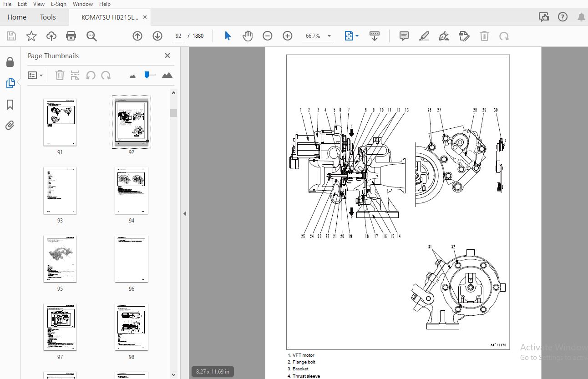Rotate pages counterclockwise in thumbnails panel
Viewport: 588px width, 379px height.
point(91,75)
